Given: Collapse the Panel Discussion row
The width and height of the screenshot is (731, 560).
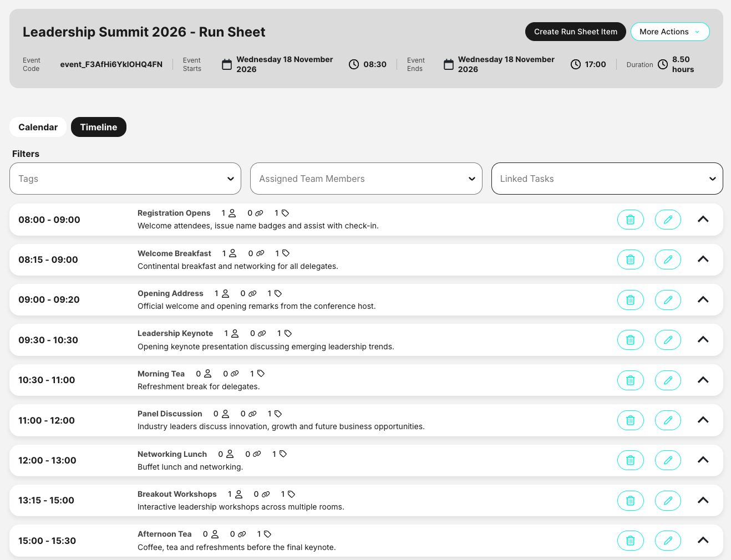Looking at the screenshot, I should [703, 420].
